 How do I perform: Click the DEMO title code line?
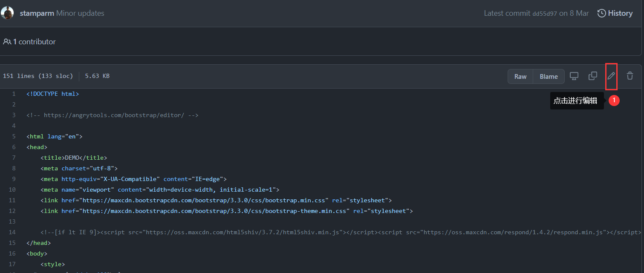point(74,158)
